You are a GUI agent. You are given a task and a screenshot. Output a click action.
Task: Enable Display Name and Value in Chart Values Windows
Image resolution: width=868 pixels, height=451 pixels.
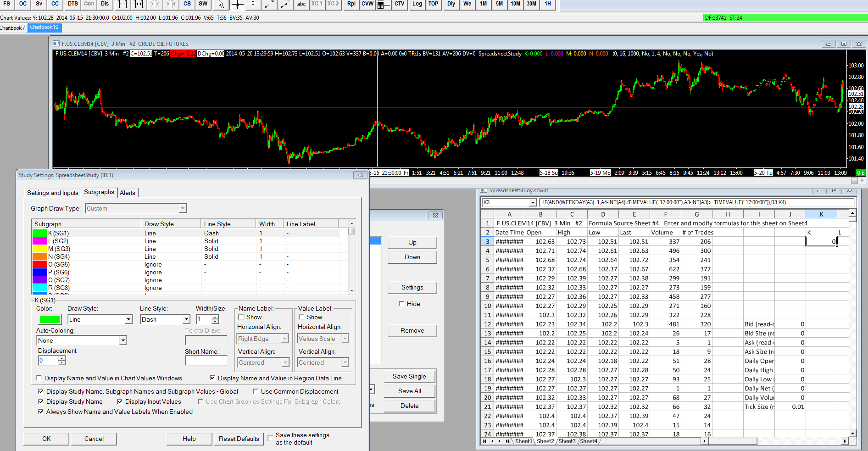(39, 378)
